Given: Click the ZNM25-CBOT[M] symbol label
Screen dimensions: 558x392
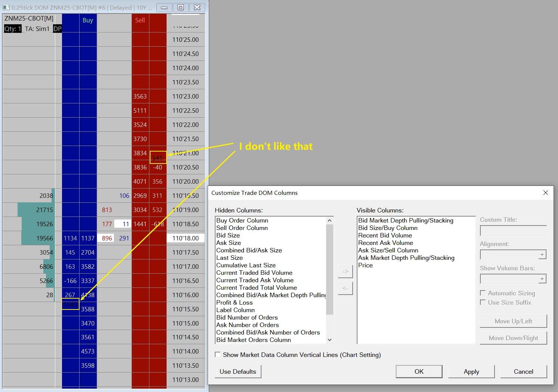Looking at the screenshot, I should click(29, 18).
